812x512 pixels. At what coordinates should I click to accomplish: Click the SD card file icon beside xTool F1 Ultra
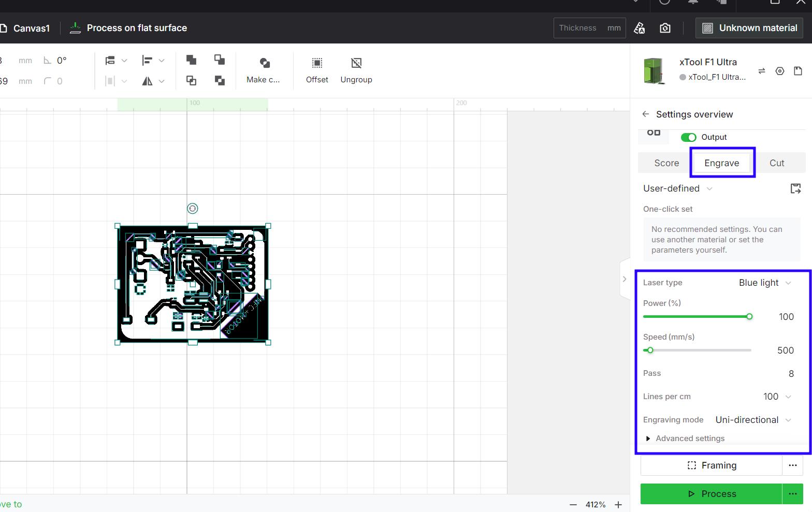click(x=798, y=71)
